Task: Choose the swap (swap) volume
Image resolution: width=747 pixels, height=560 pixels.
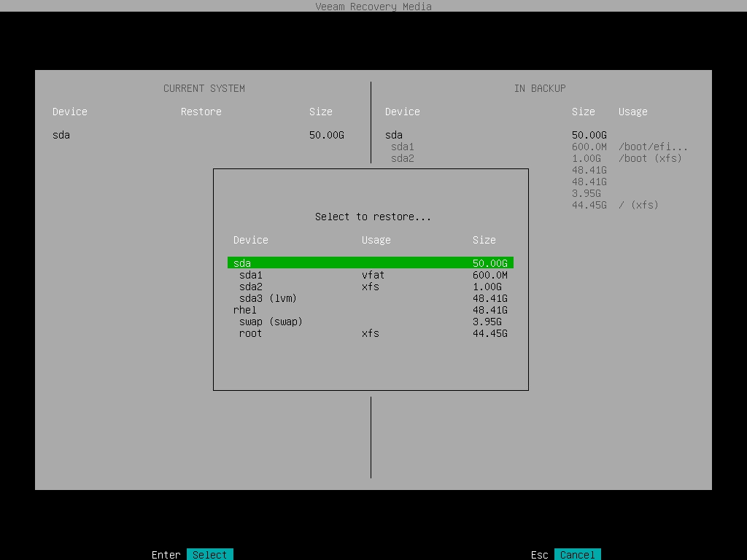Action: [271, 322]
